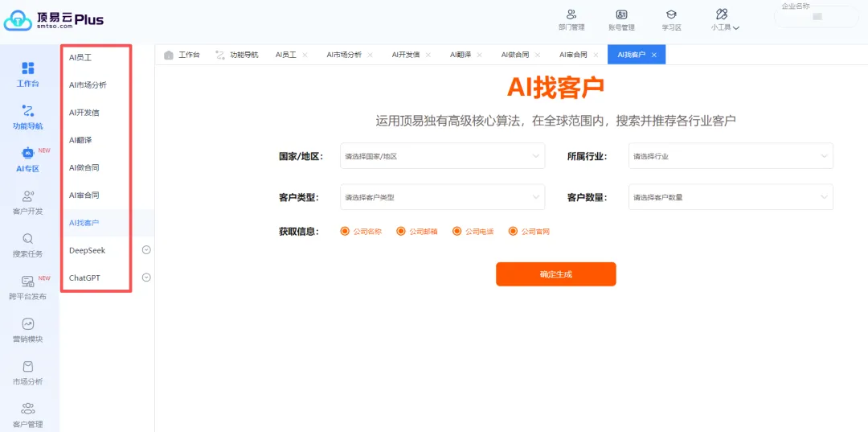Click the 顶易云 Plus cloud logo
This screenshot has height=432, width=868.
[53, 21]
